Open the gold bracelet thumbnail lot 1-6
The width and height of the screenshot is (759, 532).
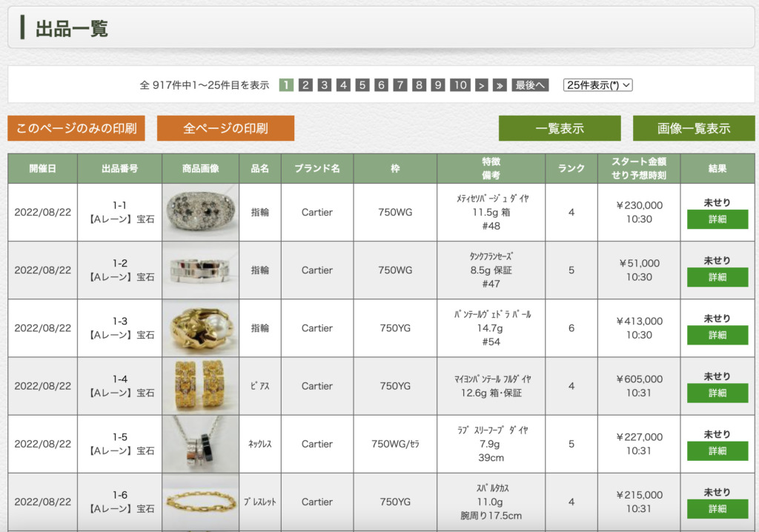[200, 502]
